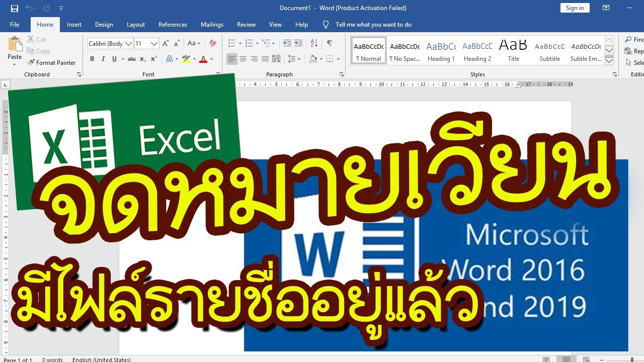Screen dimensions: 644x362
Task: Select Align Left
Action: tap(231, 59)
